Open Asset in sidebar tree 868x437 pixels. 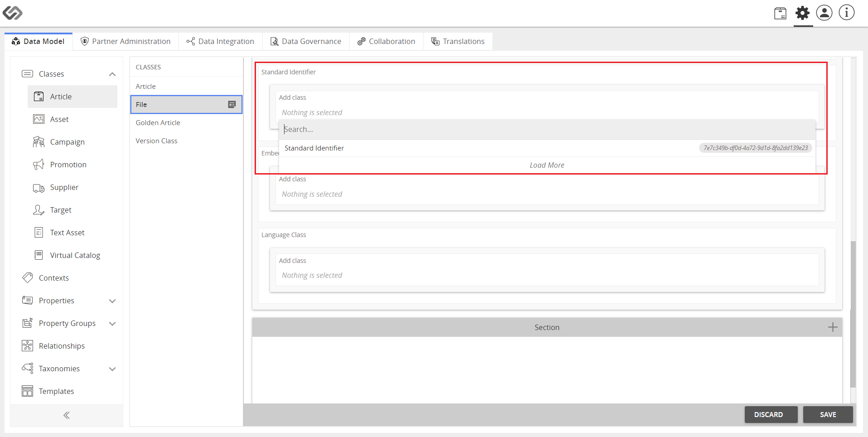(72, 119)
